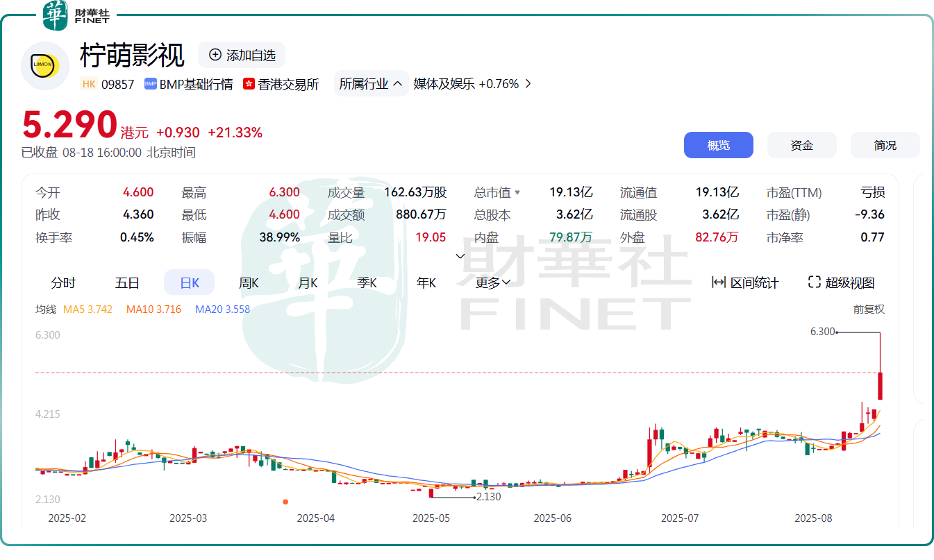Click the orange event dot below chart
The width and height of the screenshot is (934, 560).
tap(285, 501)
